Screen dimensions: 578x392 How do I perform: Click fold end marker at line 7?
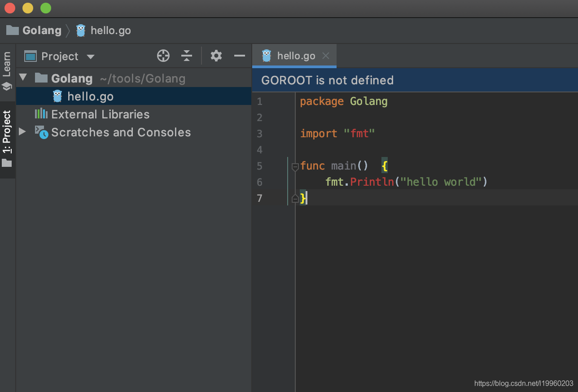[x=295, y=198]
